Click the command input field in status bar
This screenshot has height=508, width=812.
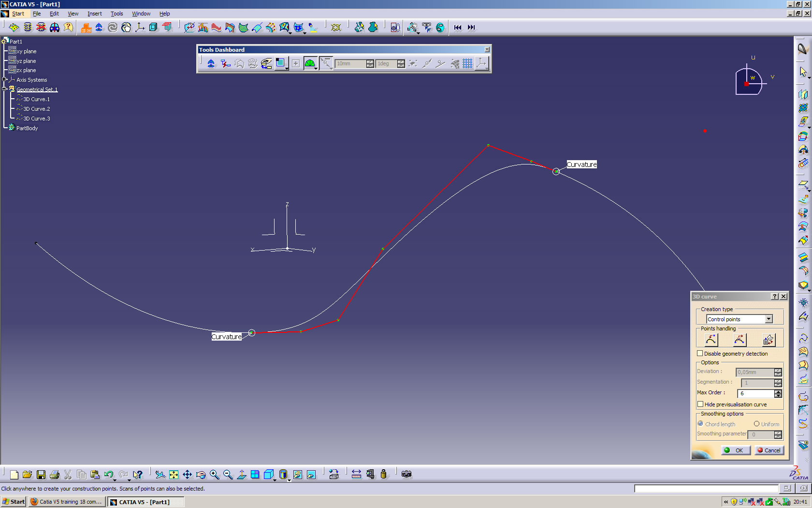706,489
